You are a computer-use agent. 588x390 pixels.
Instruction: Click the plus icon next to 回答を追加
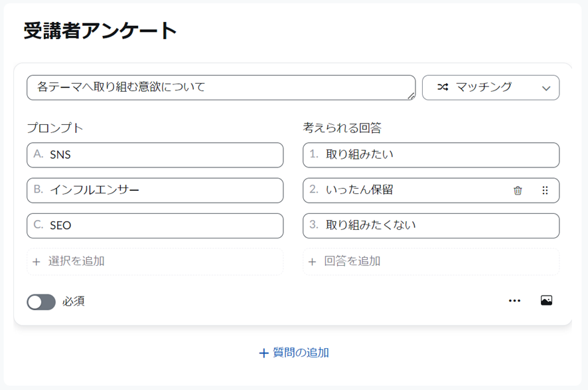click(313, 262)
